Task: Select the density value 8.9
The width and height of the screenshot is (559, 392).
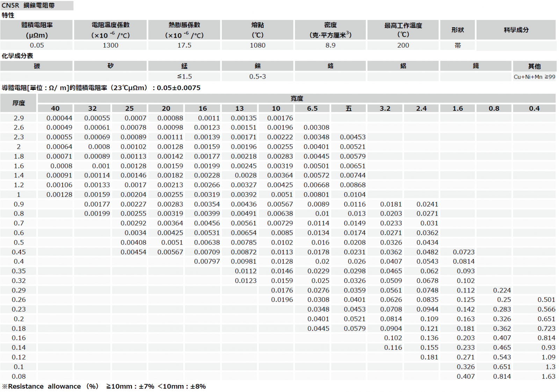Action: pyautogui.click(x=330, y=45)
